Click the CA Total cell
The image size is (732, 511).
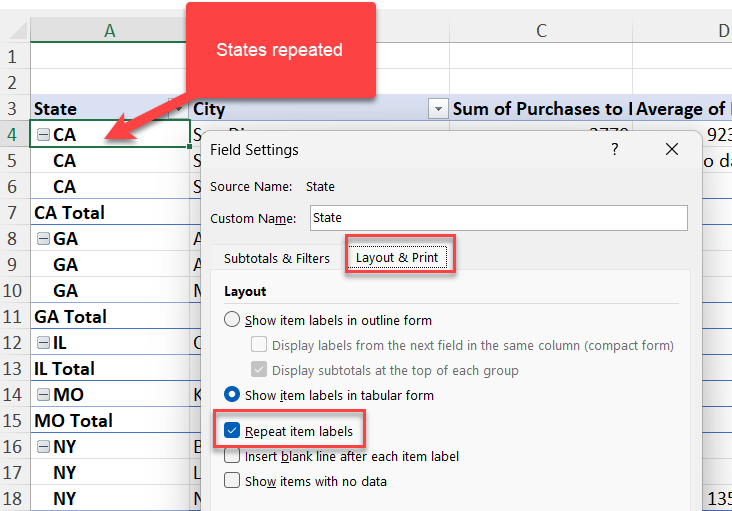click(x=110, y=213)
